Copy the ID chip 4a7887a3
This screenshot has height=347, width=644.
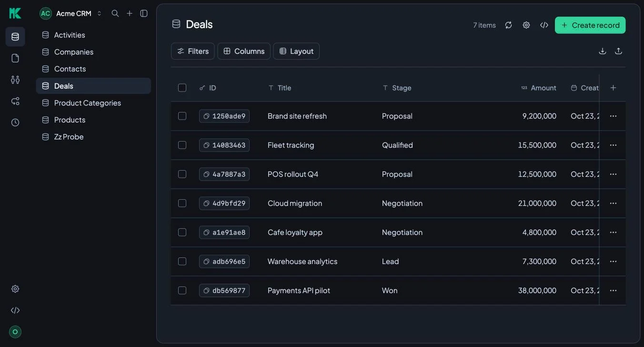[224, 174]
